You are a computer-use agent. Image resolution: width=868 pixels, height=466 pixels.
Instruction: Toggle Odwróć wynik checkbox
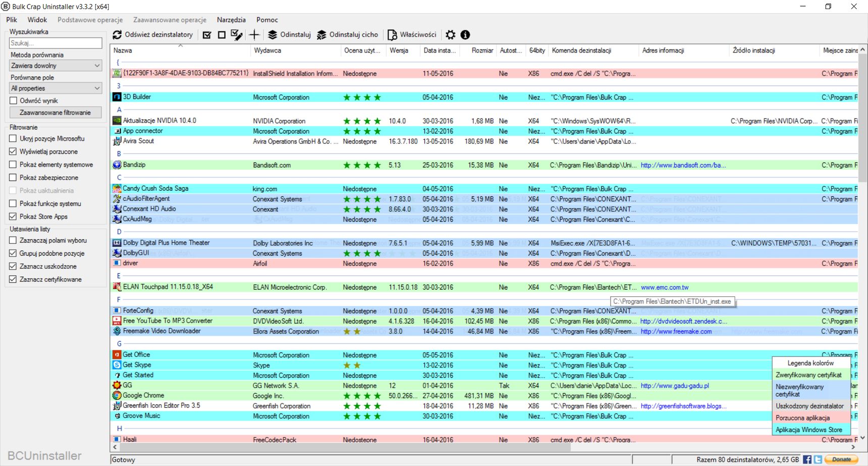coord(13,100)
